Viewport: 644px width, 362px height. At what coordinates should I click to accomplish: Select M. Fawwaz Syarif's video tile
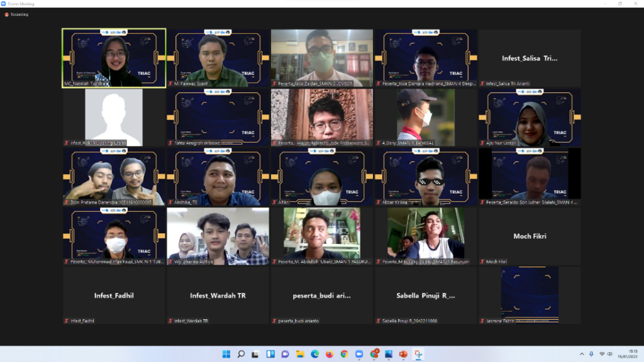point(218,58)
